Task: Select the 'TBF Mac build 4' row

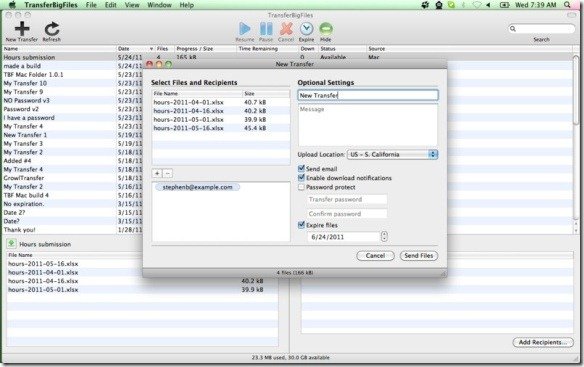Action: tap(73, 195)
